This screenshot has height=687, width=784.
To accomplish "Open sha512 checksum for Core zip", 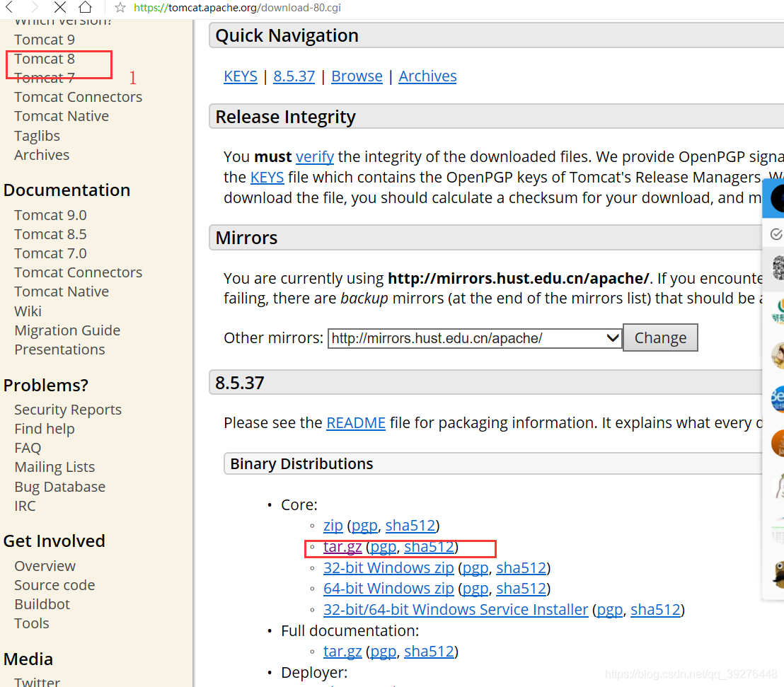I will click(410, 526).
